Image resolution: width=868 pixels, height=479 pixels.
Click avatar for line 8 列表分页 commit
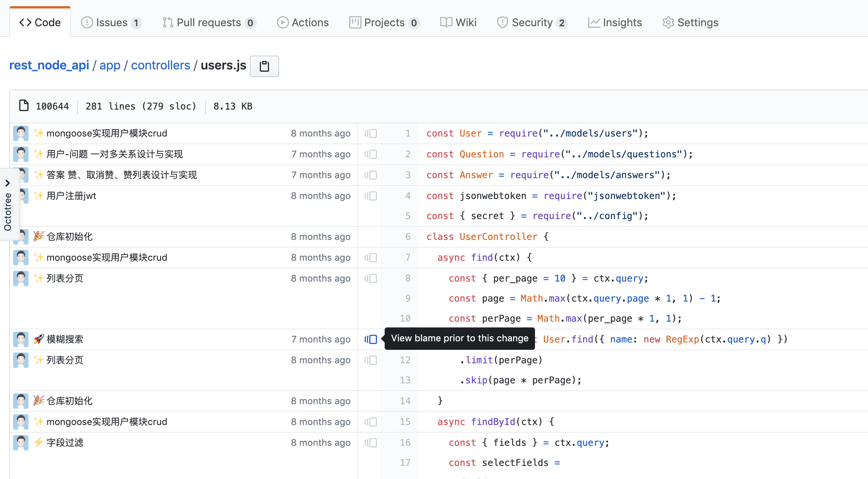(21, 278)
